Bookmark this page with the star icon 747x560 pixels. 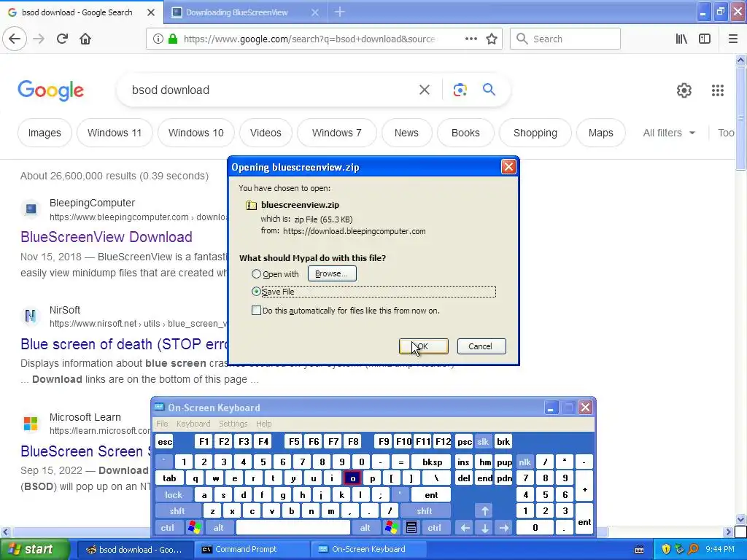(x=492, y=39)
